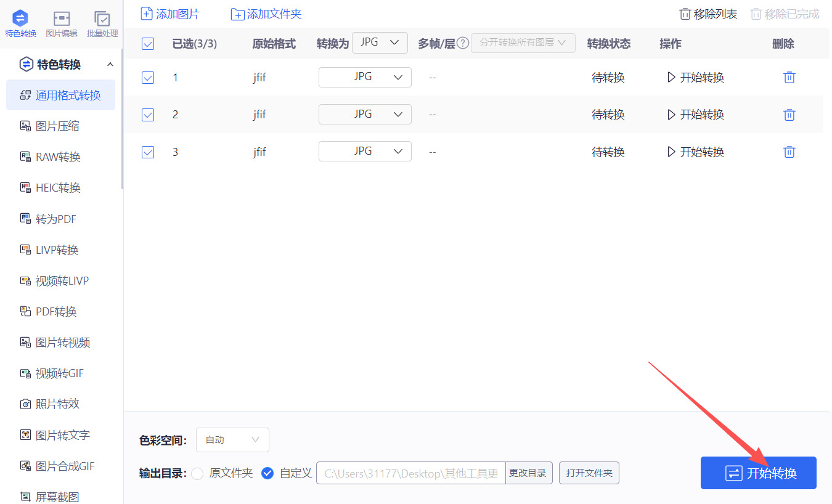Delete row 1 with trash icon
This screenshot has height=504, width=832.
tap(789, 78)
